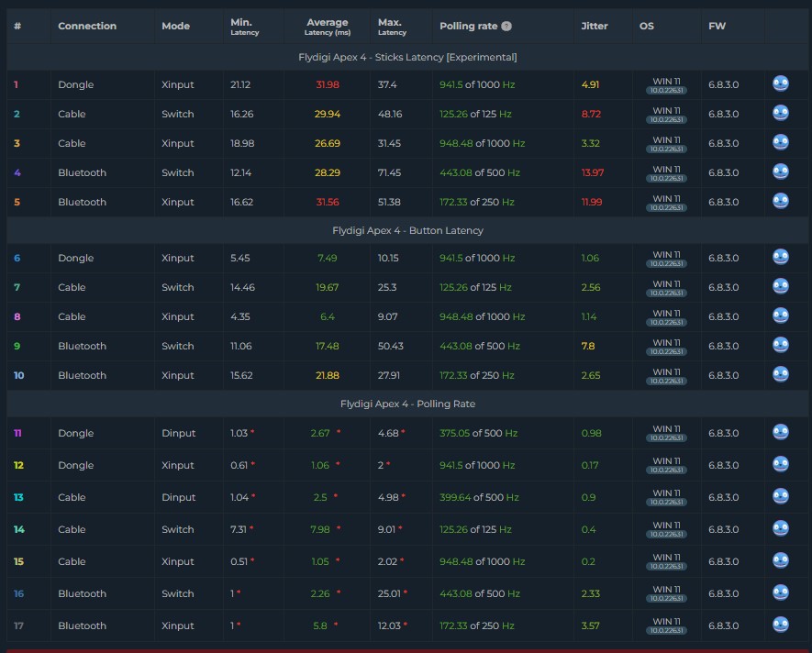
Task: Click the tester avatar icon in row 10
Action: coord(781,374)
